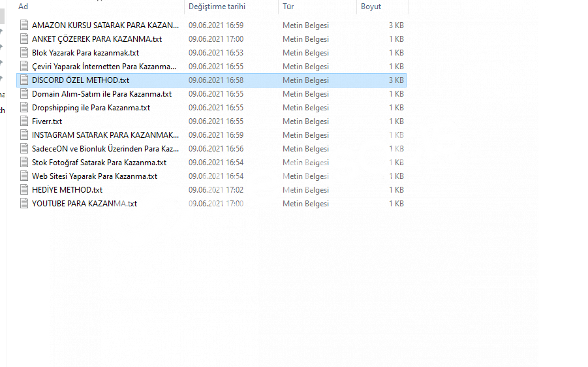This screenshot has width=588, height=367.
Task: Click Metin Belgesi type in Fiverr.txt row
Action: [305, 121]
